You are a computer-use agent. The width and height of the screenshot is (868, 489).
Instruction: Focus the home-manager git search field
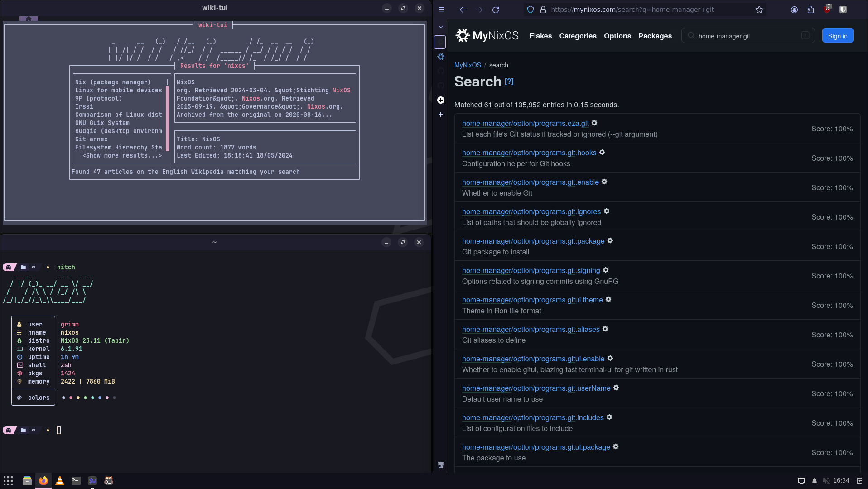click(x=748, y=36)
